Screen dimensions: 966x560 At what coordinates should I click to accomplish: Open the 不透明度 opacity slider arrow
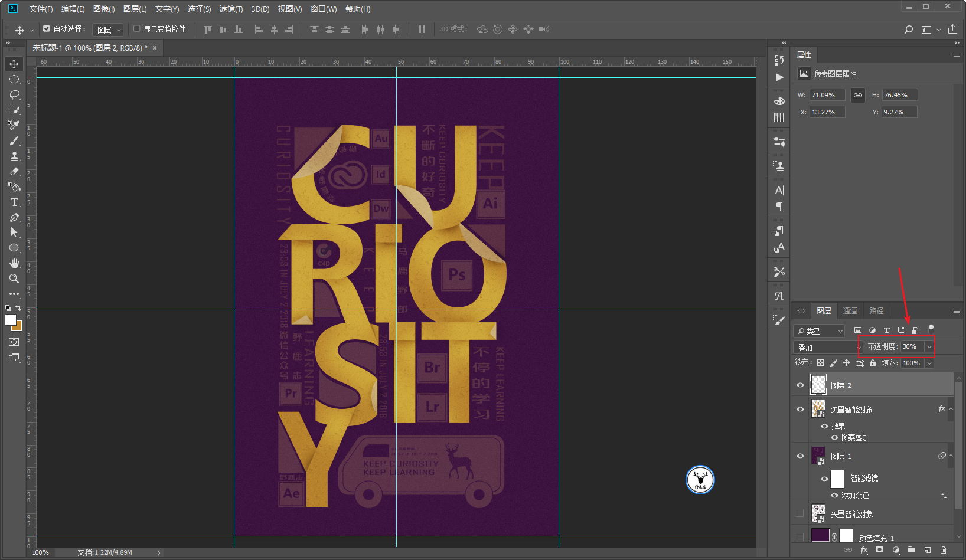[929, 347]
